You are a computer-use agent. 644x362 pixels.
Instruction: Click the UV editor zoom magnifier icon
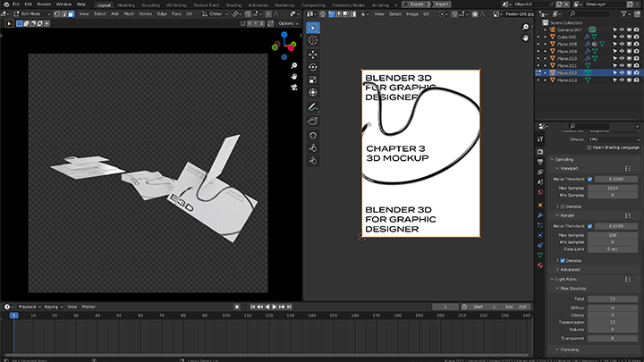(525, 27)
